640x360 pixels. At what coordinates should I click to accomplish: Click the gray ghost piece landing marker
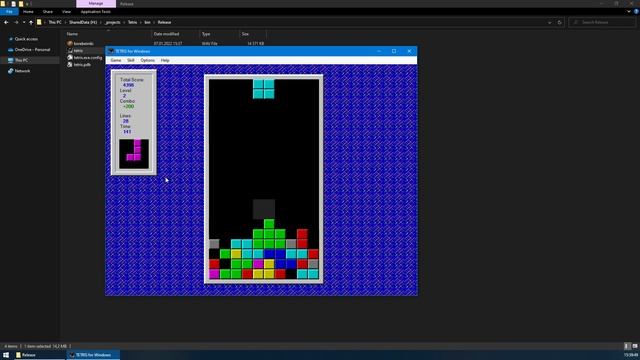tap(264, 209)
